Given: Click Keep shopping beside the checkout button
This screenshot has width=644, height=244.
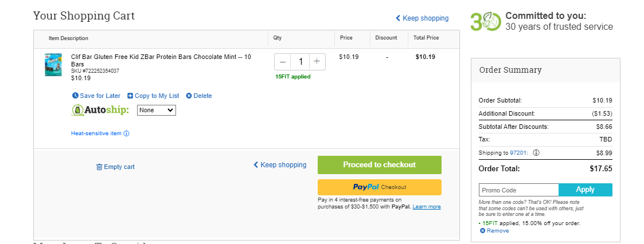Looking at the screenshot, I should coord(280,165).
